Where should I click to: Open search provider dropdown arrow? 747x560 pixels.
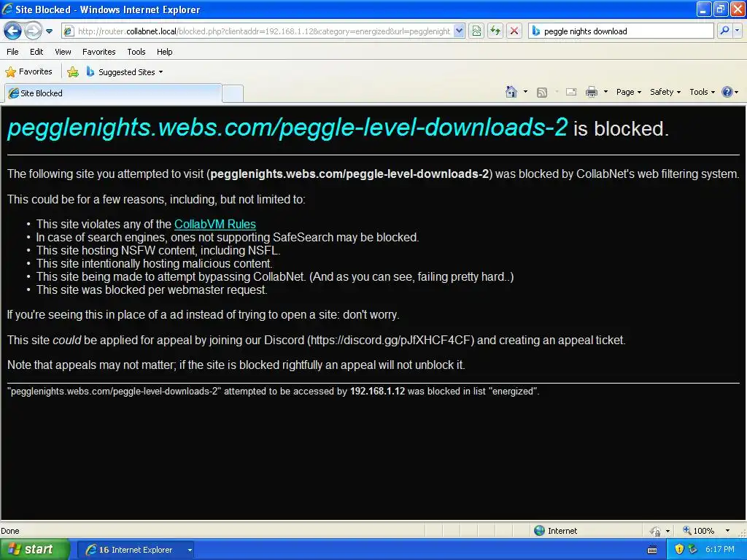737,31
